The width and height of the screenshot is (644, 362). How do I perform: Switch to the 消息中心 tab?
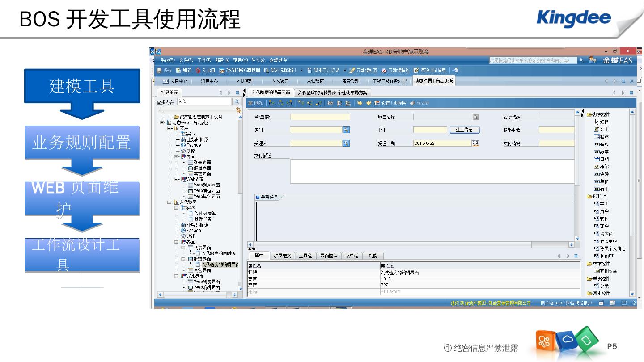(209, 81)
